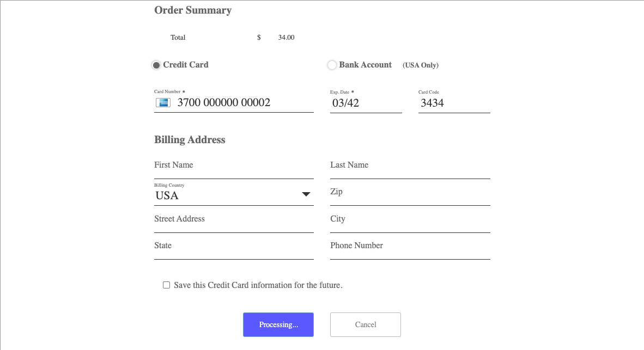Click the Billing Address section heading
This screenshot has width=644, height=350.
pyautogui.click(x=190, y=140)
